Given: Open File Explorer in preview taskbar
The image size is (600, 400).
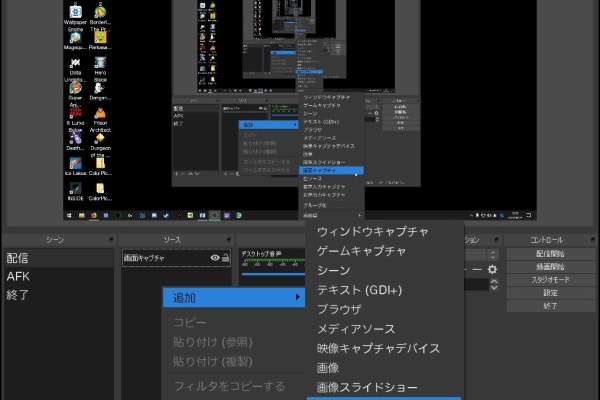Looking at the screenshot, I should point(82,216).
